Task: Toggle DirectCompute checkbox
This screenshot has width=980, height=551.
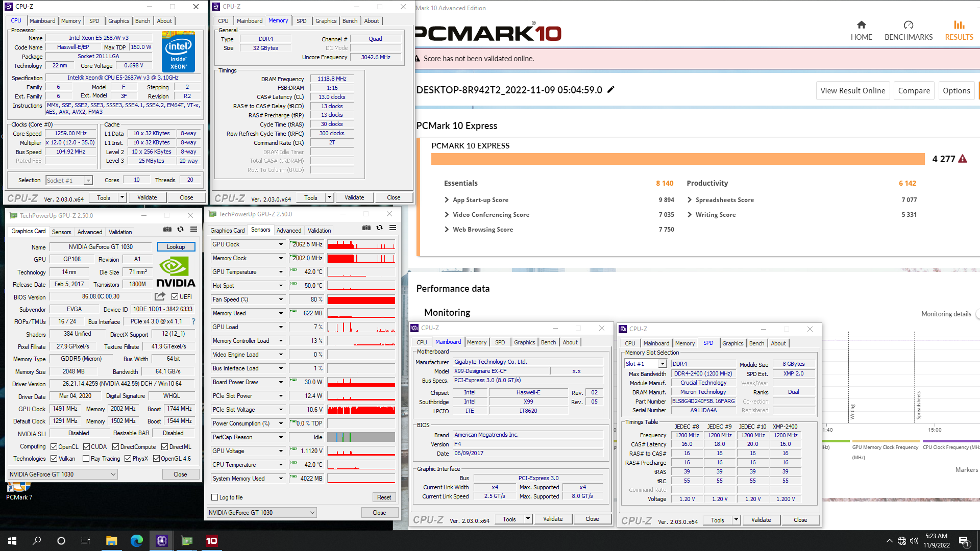Action: (115, 446)
